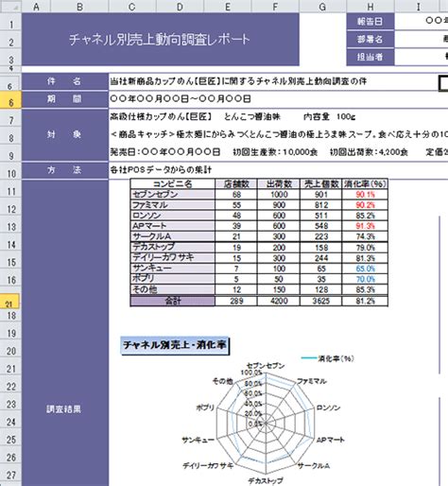This screenshot has height=486, width=448.
Task: Select the 期間 date range cell
Action: click(x=278, y=99)
